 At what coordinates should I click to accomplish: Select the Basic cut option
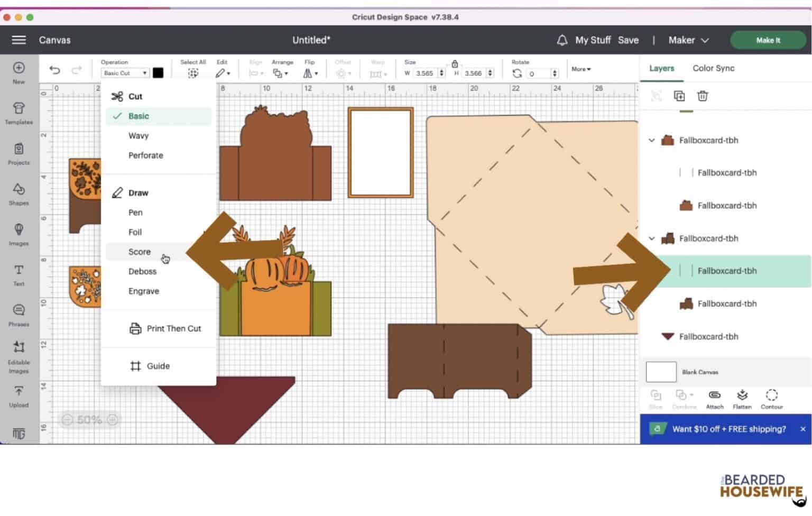pos(139,116)
